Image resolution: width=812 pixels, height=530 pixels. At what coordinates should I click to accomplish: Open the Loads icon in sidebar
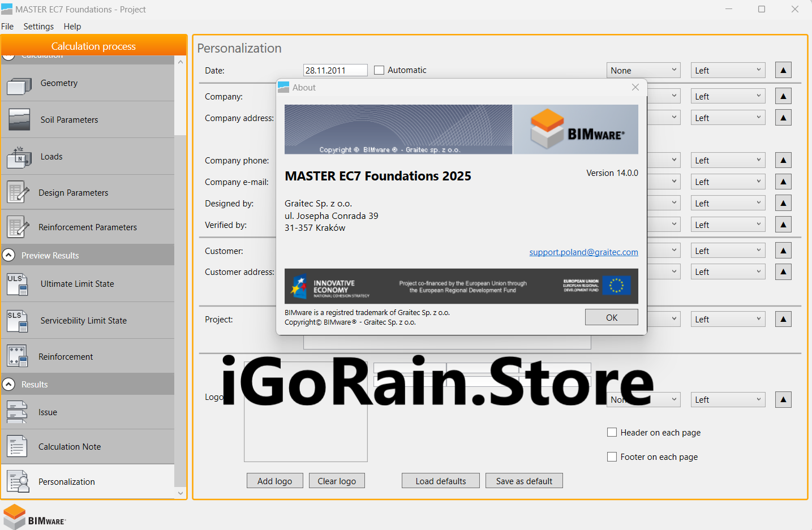click(x=19, y=157)
